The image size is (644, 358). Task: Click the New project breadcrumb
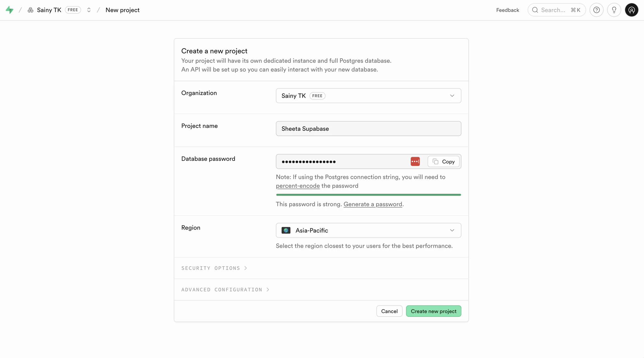123,10
